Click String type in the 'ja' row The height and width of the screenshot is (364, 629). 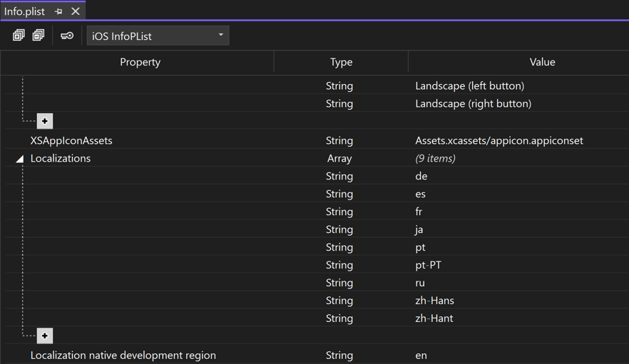tap(339, 229)
